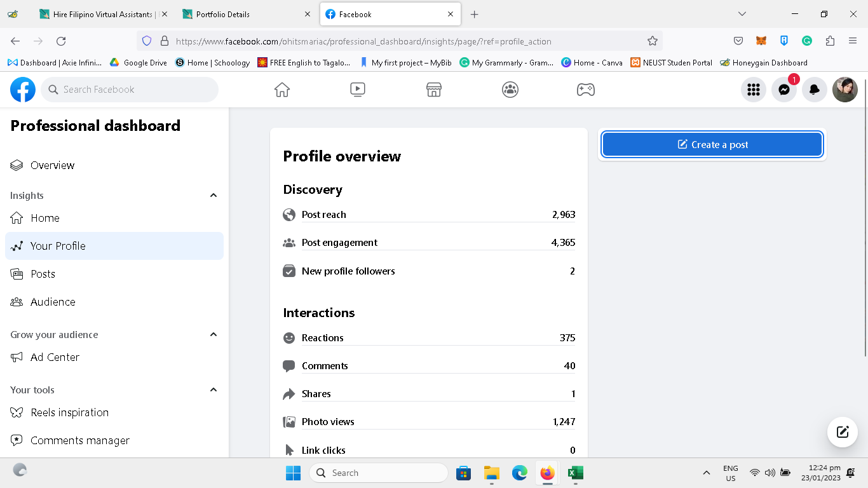
Task: Open the ENG US language switcher
Action: click(731, 473)
